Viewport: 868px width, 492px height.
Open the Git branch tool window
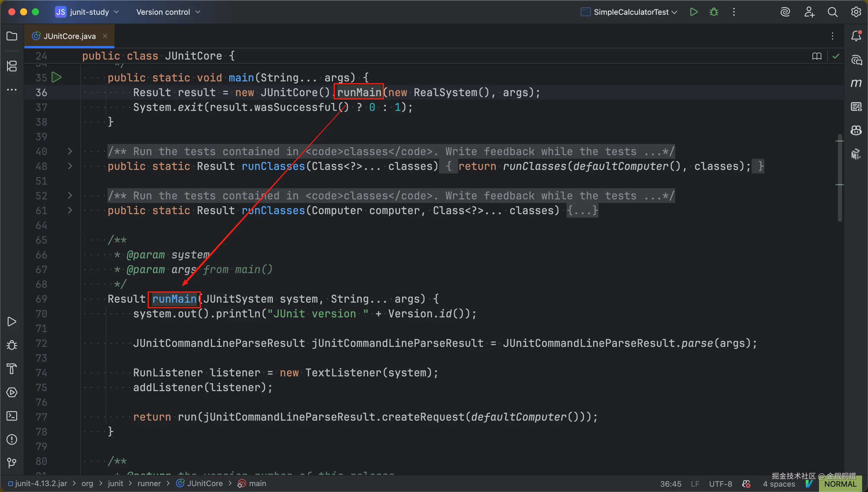[12, 463]
